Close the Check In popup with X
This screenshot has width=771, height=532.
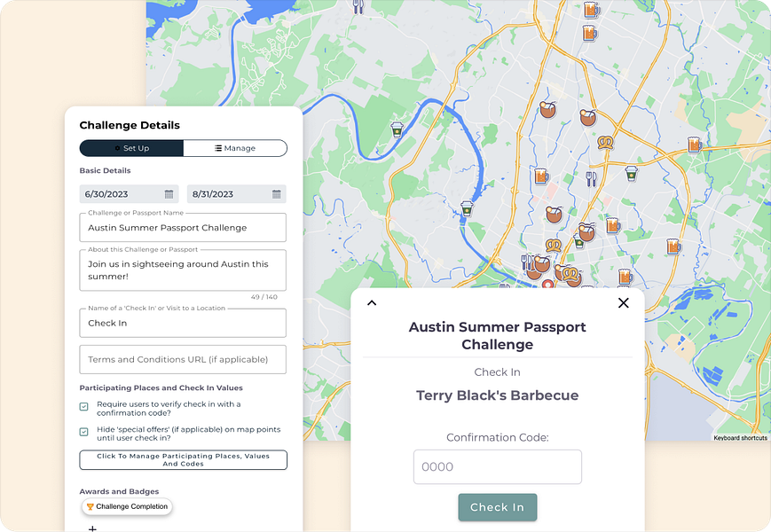(623, 303)
